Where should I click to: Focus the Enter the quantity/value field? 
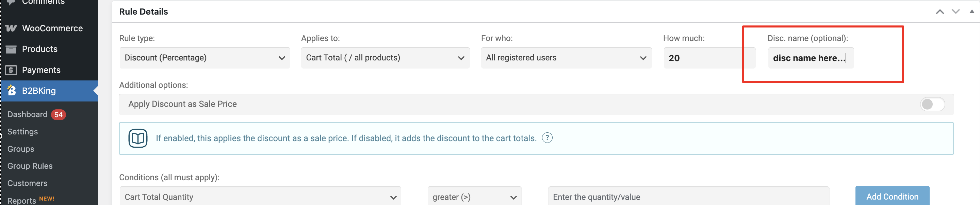pos(688,197)
